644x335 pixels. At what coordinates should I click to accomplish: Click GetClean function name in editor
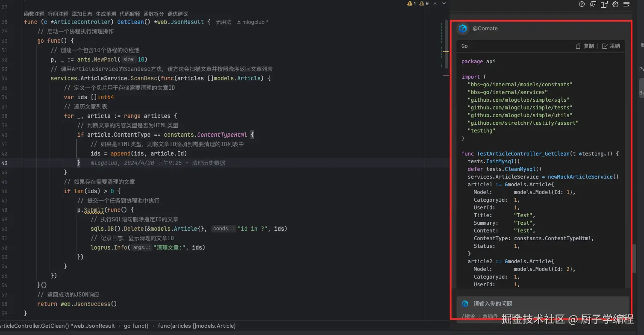(x=130, y=22)
